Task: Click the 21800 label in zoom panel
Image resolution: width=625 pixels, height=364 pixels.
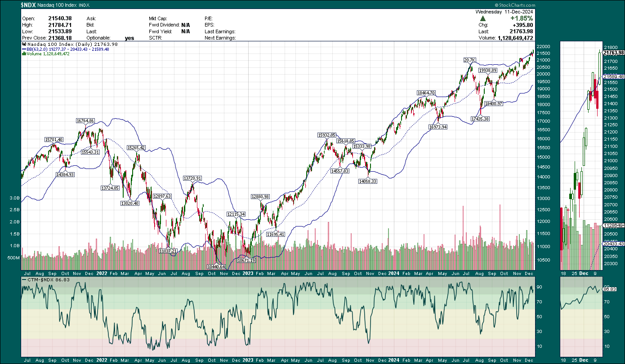Action: tap(610, 47)
